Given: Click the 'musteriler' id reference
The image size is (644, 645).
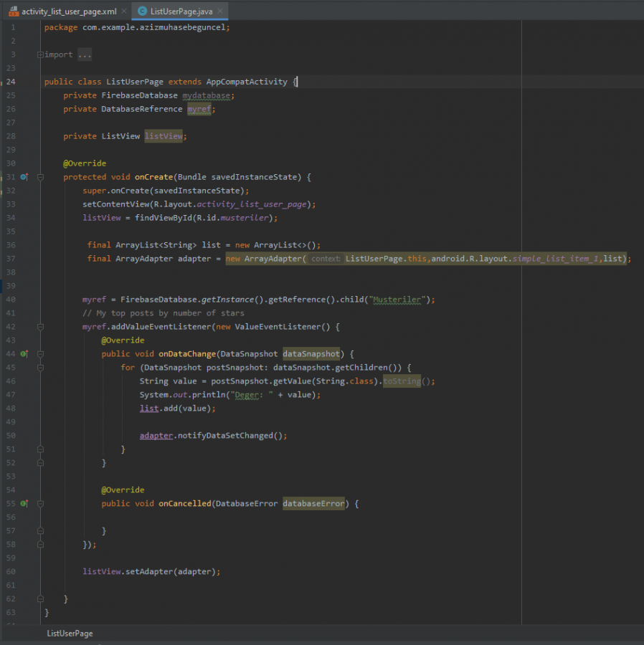Looking at the screenshot, I should point(245,218).
